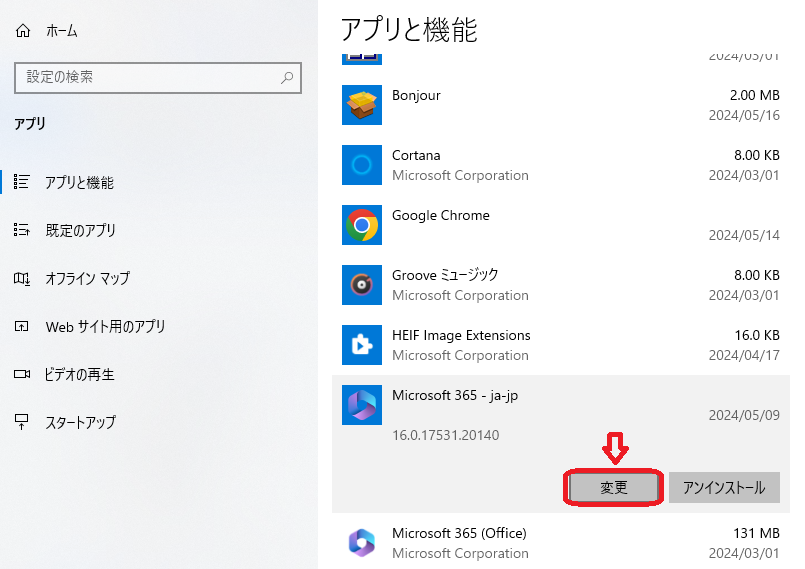Click the オフライン マップ map icon
The width and height of the screenshot is (805, 569).
tap(22, 278)
